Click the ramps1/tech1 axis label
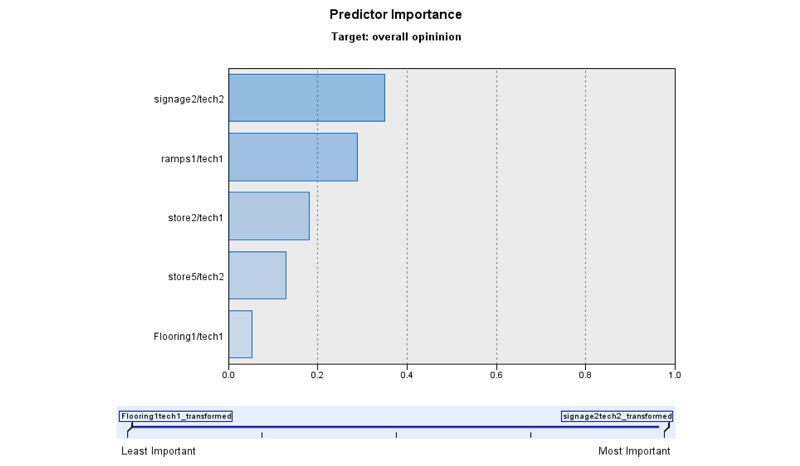 [x=192, y=158]
